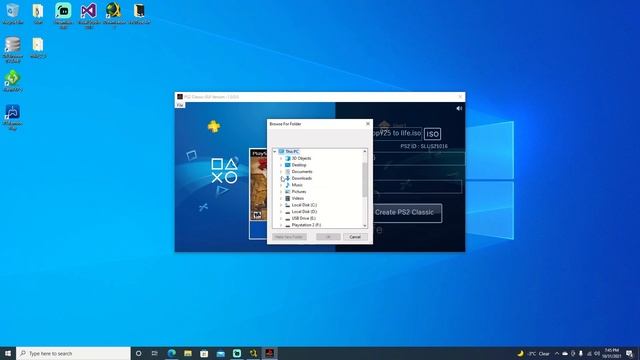
Task: Select Desktop in the folder tree
Action: pos(299,165)
